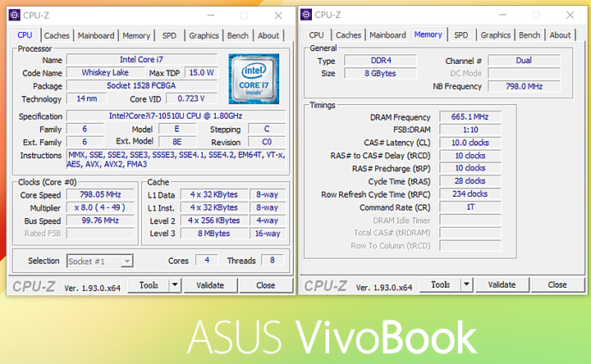Viewport: 591px width, 364px height.
Task: Open Caches tab in right window
Action: tap(348, 35)
